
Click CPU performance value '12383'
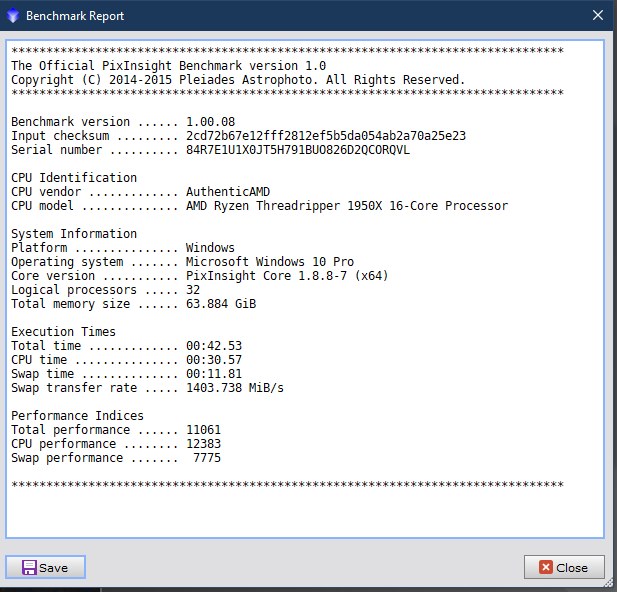pos(203,444)
